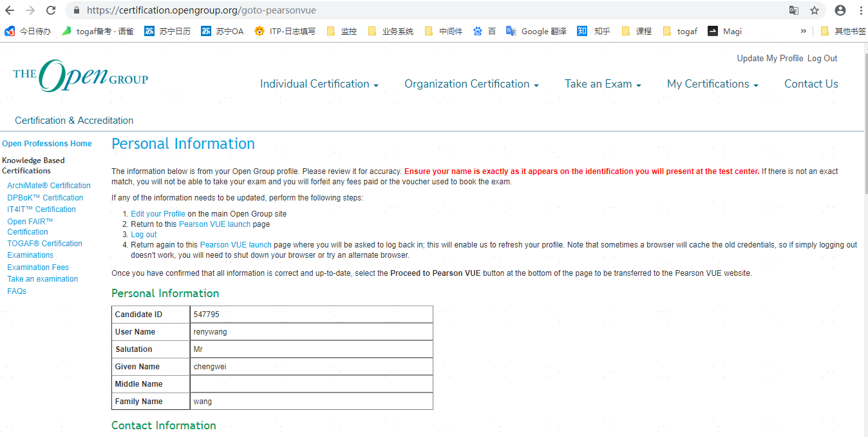Click the browser forward arrow
Viewport: 868px width, 437px height.
click(x=30, y=10)
